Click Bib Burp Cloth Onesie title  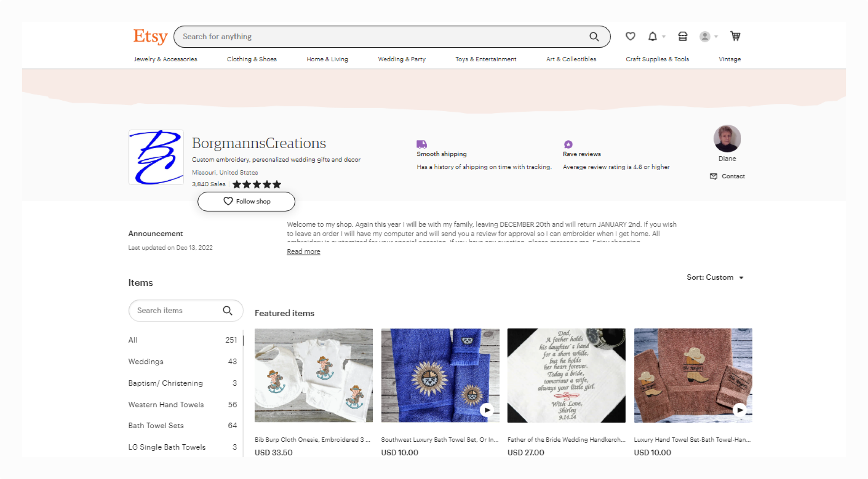312,439
